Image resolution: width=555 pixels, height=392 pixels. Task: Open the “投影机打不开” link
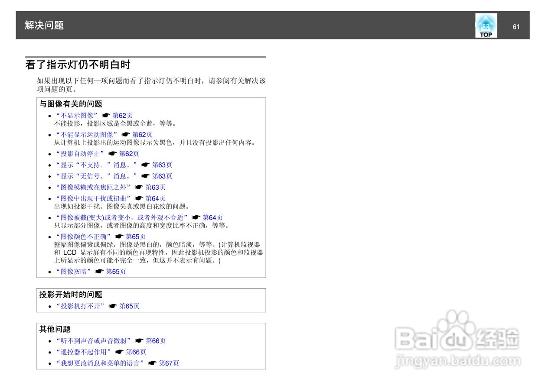pos(80,306)
